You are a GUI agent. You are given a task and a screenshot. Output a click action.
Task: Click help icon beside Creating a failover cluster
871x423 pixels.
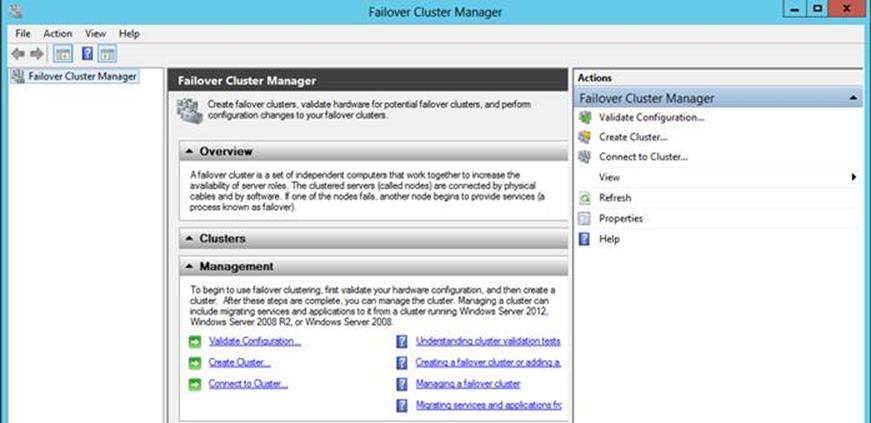click(x=402, y=363)
